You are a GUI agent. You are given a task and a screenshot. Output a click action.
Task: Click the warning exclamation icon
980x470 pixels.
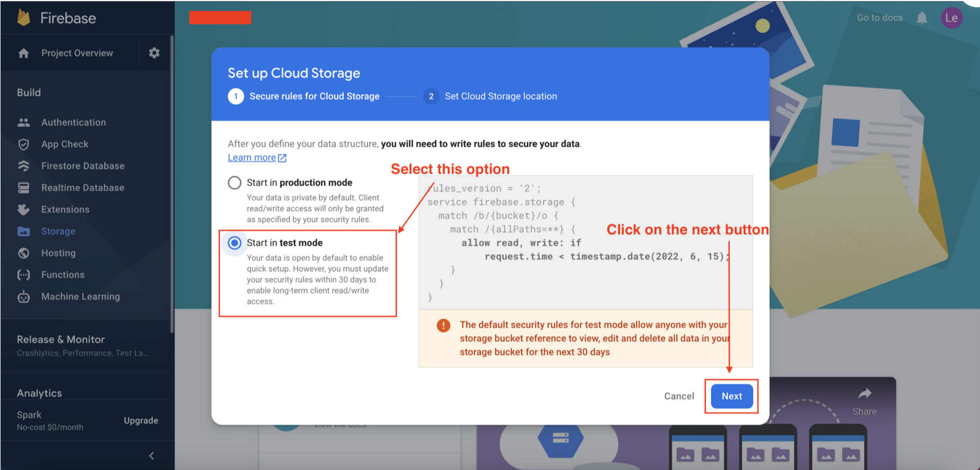443,325
